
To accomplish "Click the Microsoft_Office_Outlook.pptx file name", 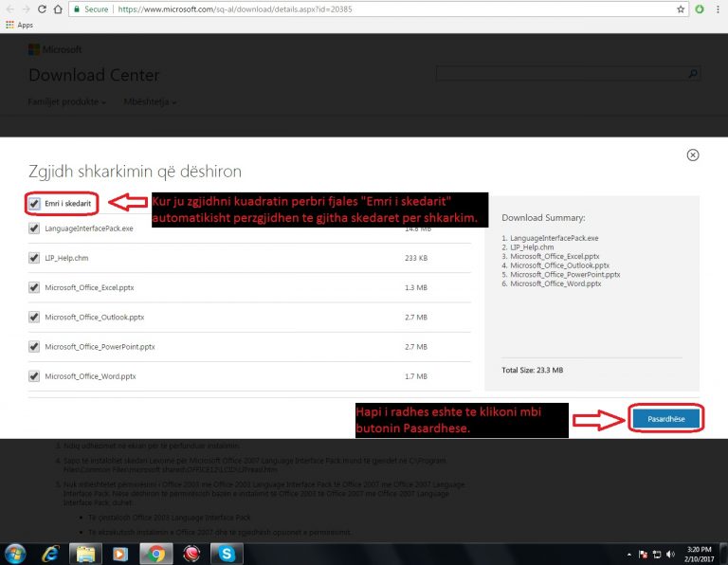I will point(94,318).
